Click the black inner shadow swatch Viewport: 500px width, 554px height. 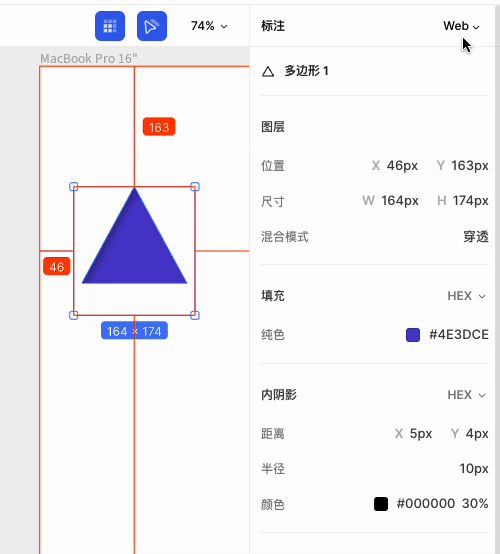pyautogui.click(x=381, y=504)
